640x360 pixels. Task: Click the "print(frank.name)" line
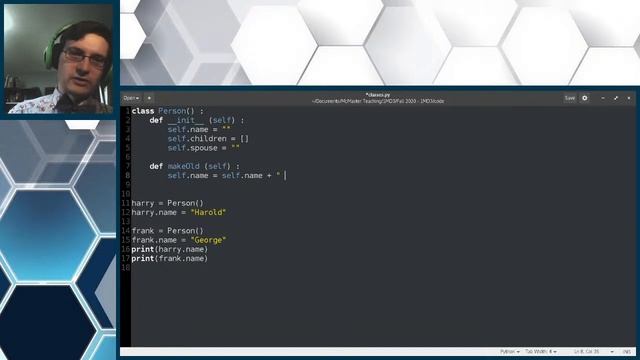tap(170, 258)
